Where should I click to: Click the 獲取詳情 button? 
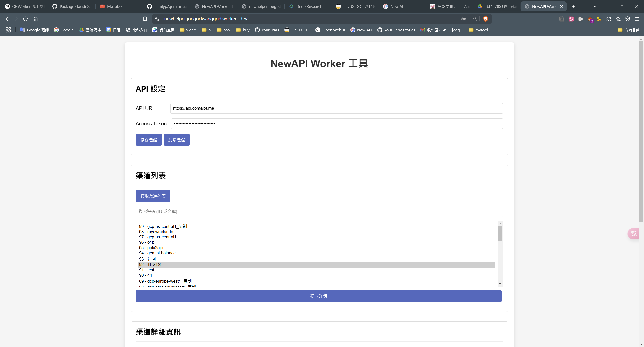(318, 296)
